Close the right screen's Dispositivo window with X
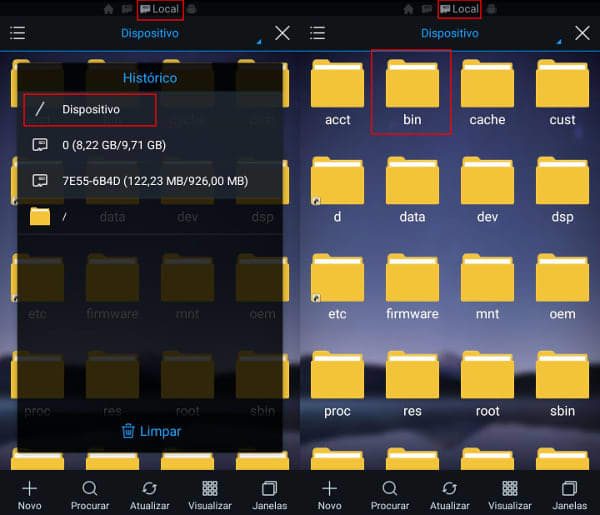Viewport: 600px width, 515px height. pos(582,33)
